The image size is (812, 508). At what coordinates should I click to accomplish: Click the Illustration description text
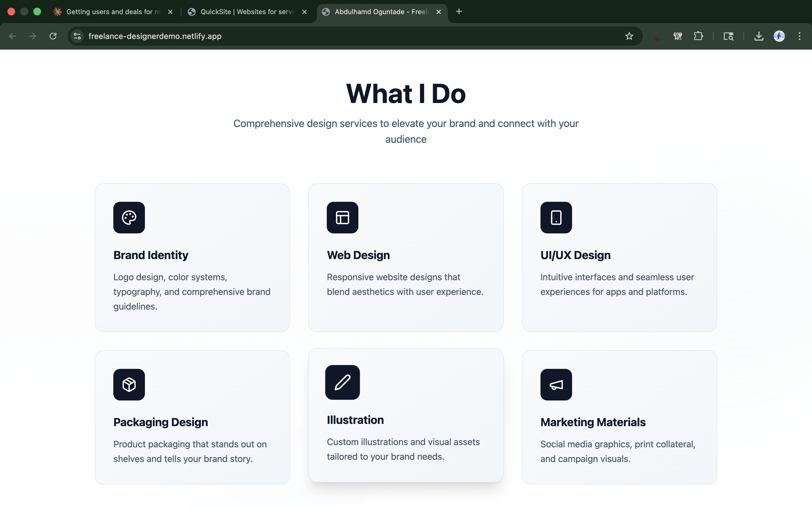pos(403,449)
